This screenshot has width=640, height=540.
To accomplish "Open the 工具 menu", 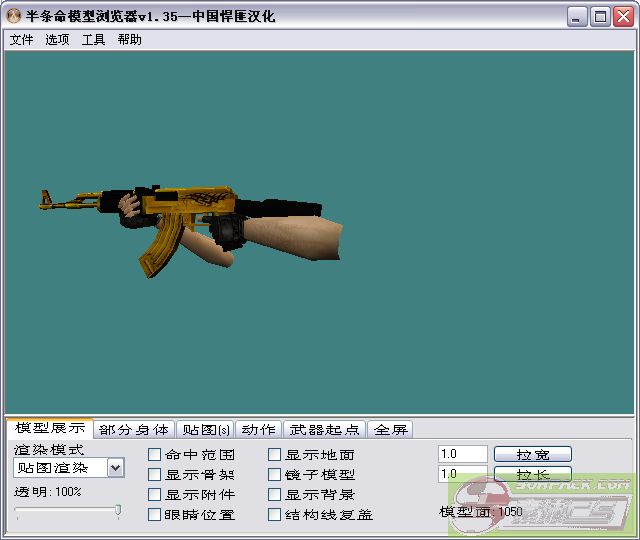I will point(93,40).
